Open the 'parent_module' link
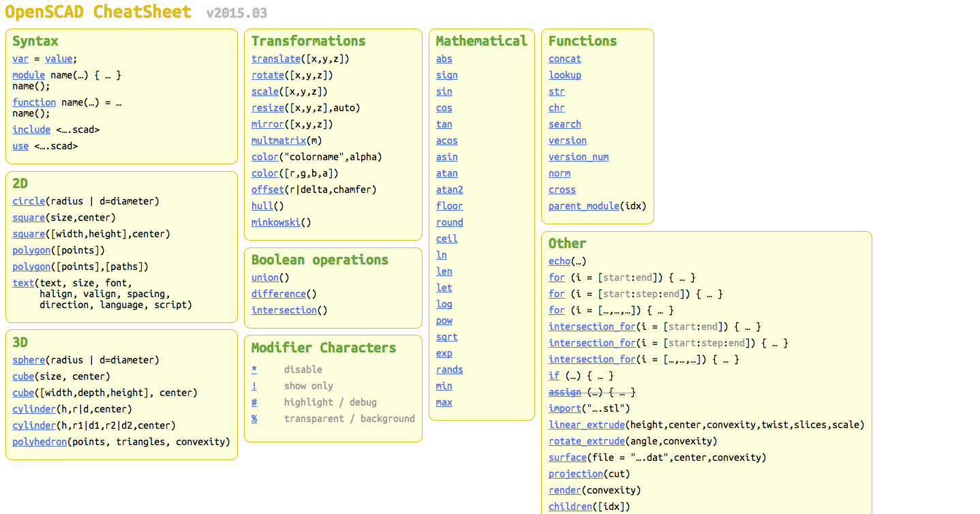 (x=584, y=206)
